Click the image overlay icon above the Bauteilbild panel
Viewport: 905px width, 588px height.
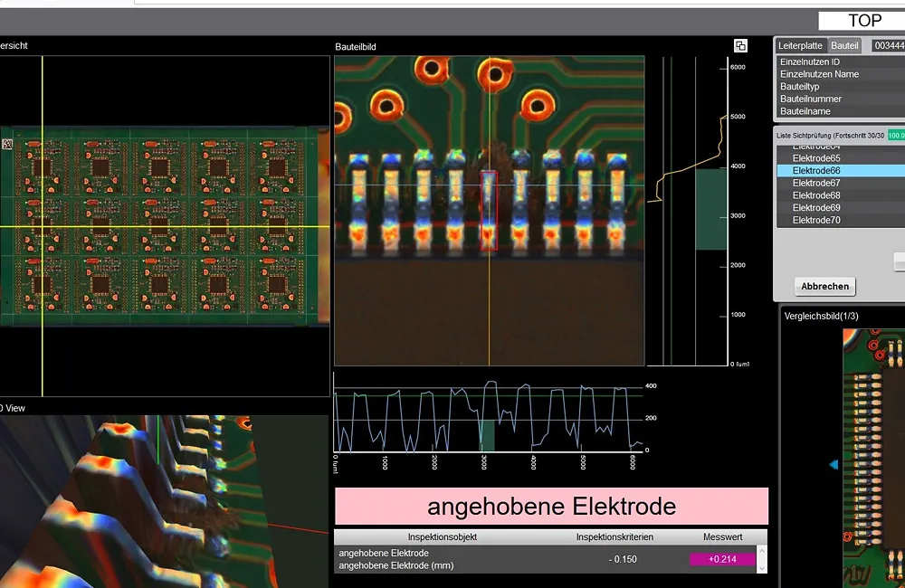click(740, 44)
